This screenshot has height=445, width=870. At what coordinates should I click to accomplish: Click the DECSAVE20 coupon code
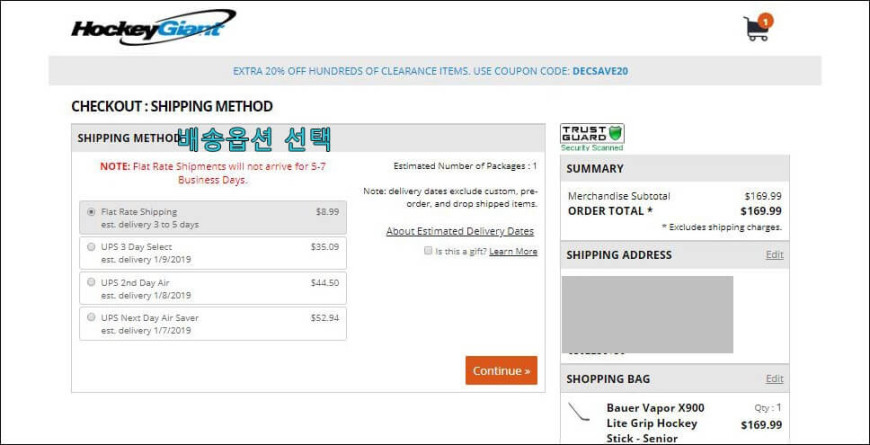coord(600,71)
